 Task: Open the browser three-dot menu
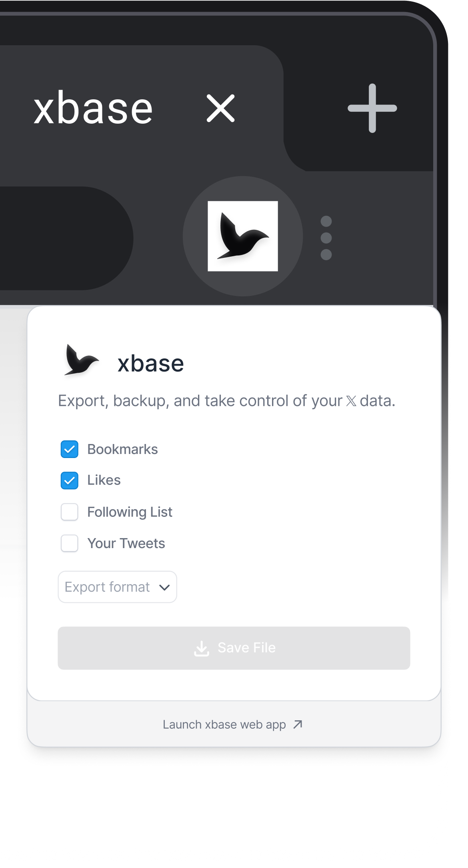[x=326, y=238]
